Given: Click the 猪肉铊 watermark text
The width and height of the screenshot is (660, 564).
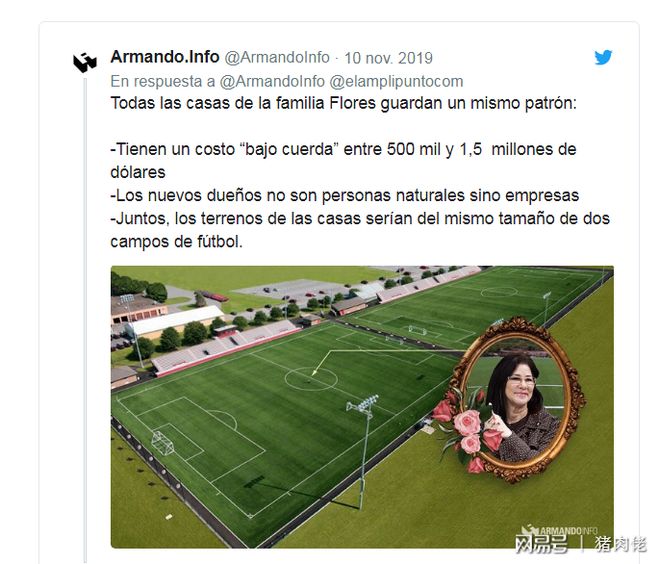Looking at the screenshot, I should tap(620, 544).
